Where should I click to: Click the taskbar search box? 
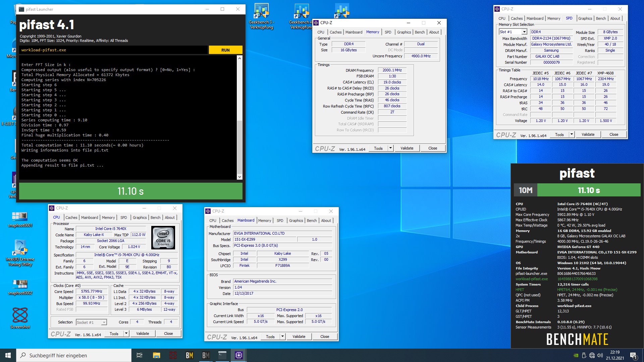74,355
